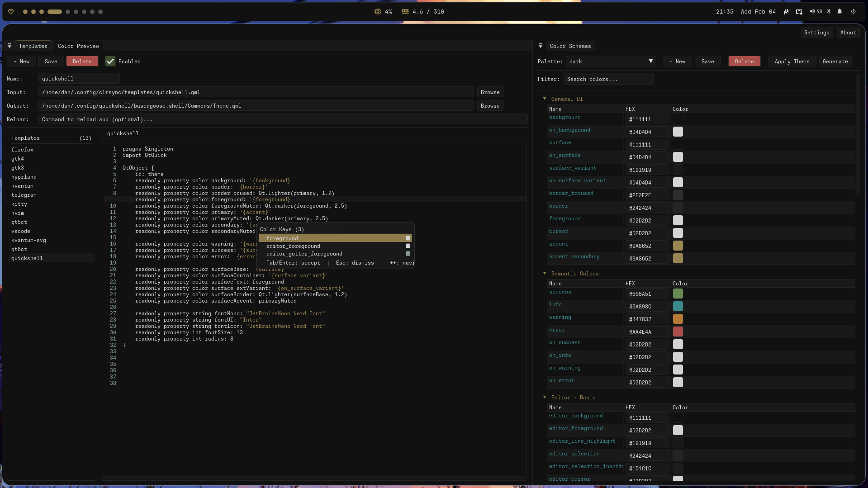Click the Apply Theme button
The image size is (868, 488).
point(792,62)
